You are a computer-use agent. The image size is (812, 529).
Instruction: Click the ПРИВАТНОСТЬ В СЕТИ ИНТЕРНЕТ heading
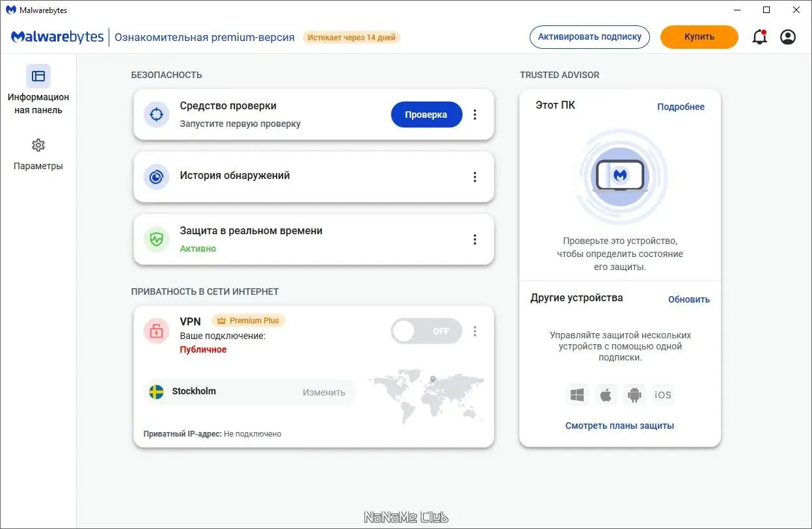(205, 292)
